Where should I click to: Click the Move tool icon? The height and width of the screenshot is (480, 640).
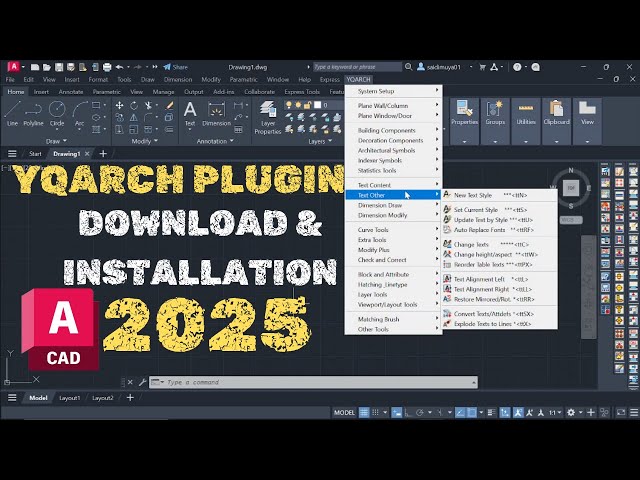[x=119, y=106]
